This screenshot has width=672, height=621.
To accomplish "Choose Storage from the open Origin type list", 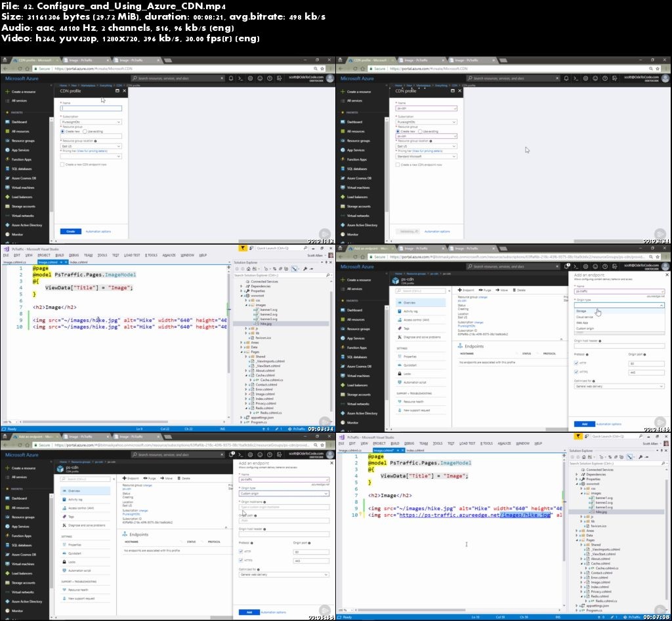I will [619, 311].
